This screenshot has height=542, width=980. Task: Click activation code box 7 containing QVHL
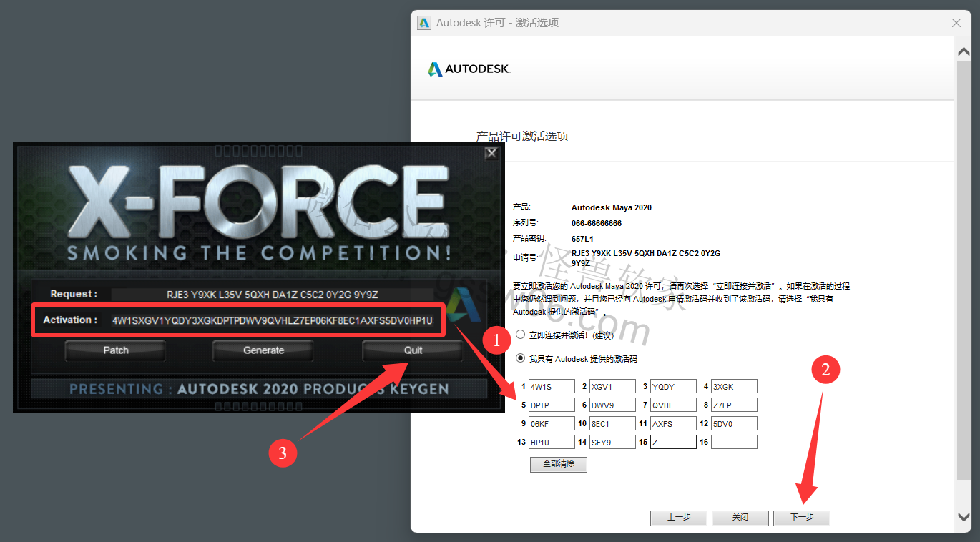click(x=673, y=405)
